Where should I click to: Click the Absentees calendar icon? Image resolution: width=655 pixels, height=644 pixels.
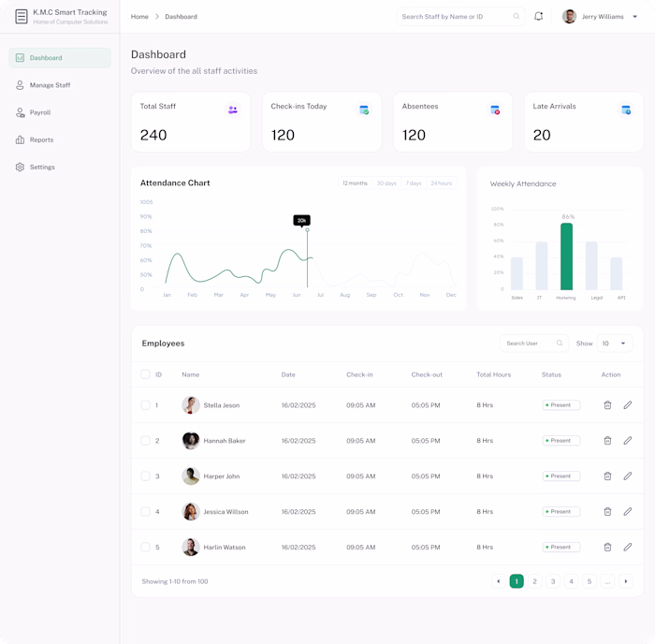[x=495, y=110]
